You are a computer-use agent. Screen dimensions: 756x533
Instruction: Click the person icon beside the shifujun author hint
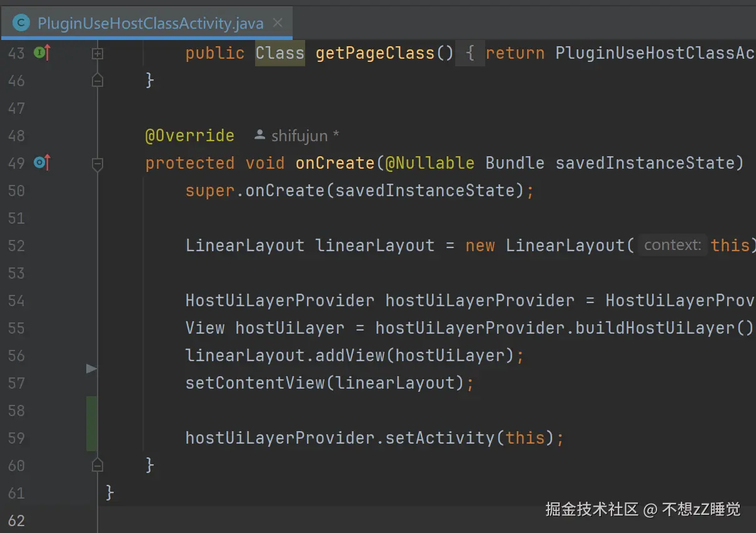click(x=260, y=135)
